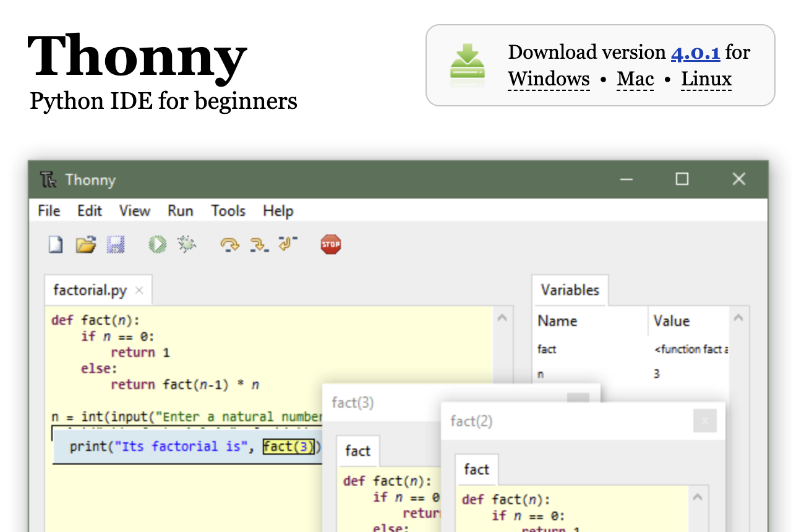Select the fact tab in fact(3) window
This screenshot has width=804, height=532.
357,451
